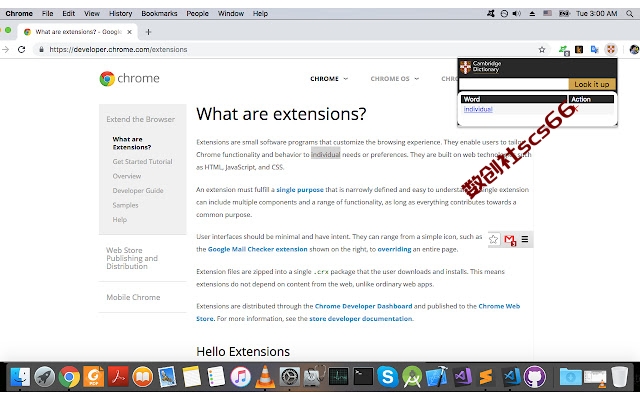Open the File menu

[47, 13]
